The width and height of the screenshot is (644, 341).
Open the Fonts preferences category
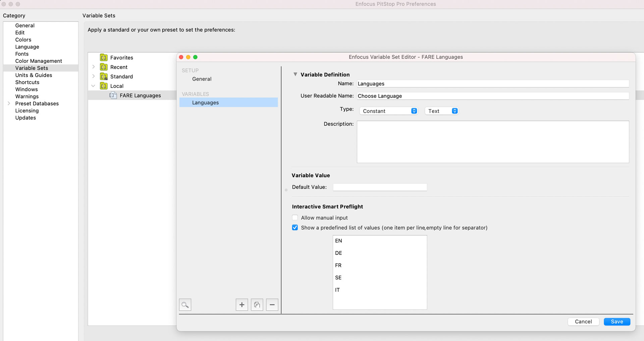click(x=22, y=54)
